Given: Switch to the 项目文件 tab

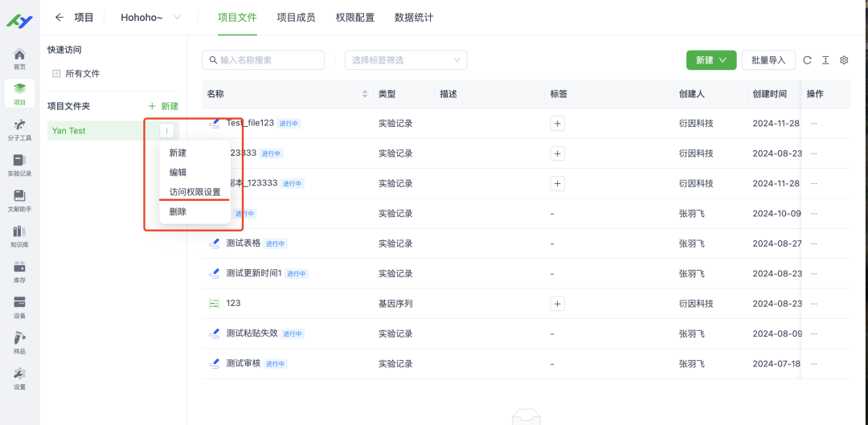Looking at the screenshot, I should (x=237, y=18).
